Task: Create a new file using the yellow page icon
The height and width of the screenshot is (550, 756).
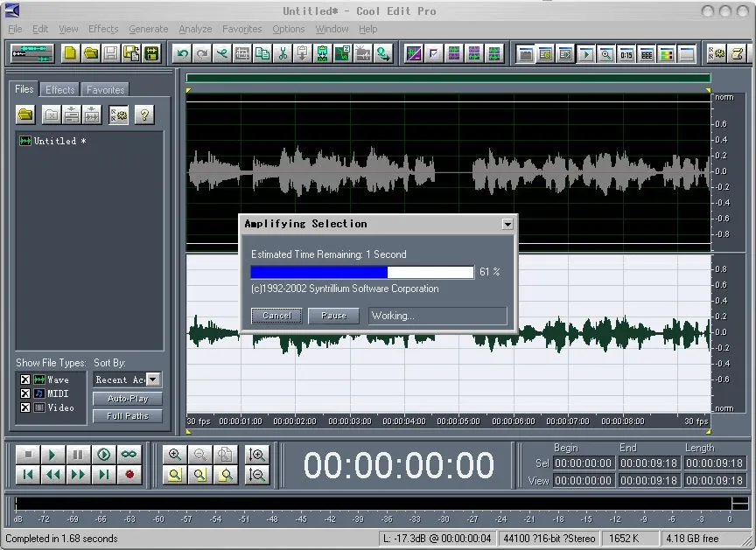Action: pos(70,53)
